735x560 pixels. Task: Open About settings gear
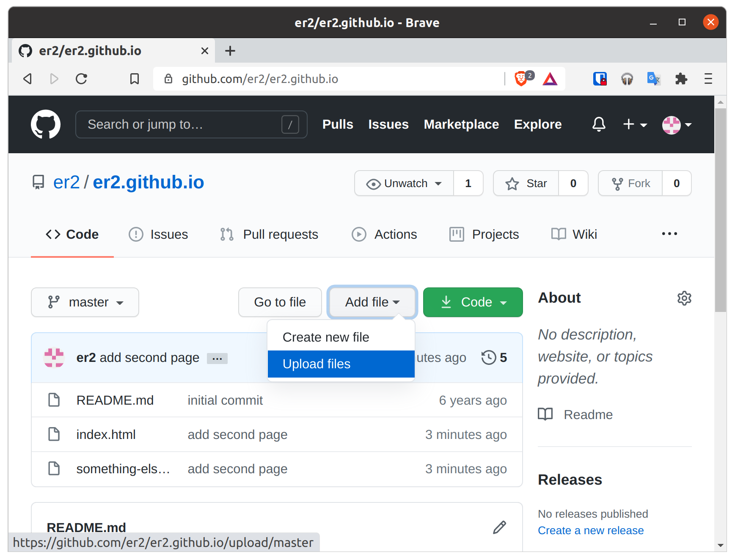click(x=684, y=298)
